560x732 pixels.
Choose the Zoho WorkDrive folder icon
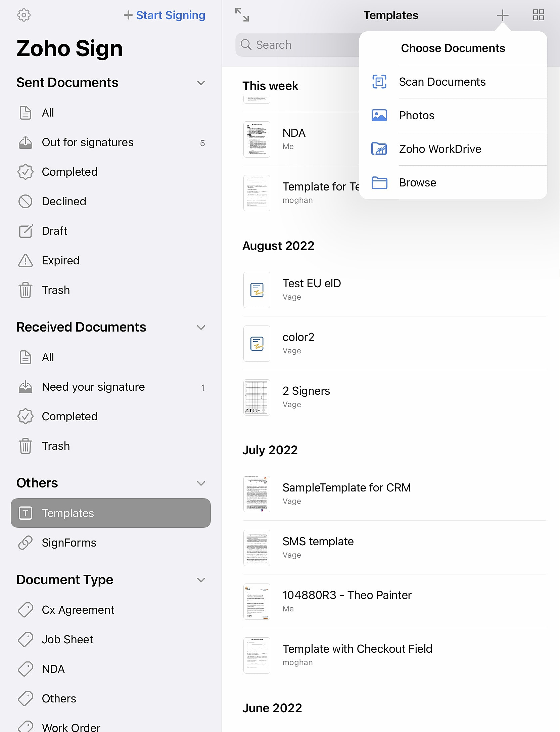[x=379, y=149]
